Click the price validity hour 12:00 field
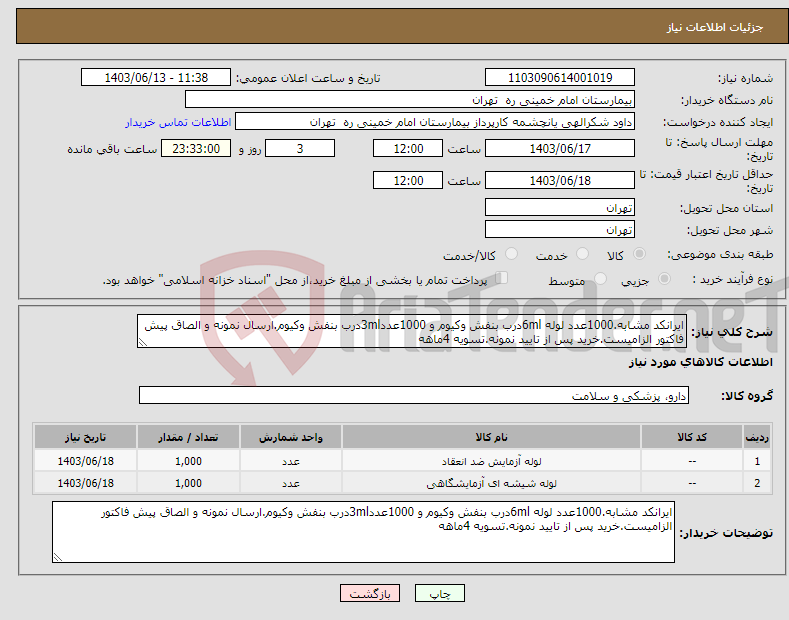 408,180
